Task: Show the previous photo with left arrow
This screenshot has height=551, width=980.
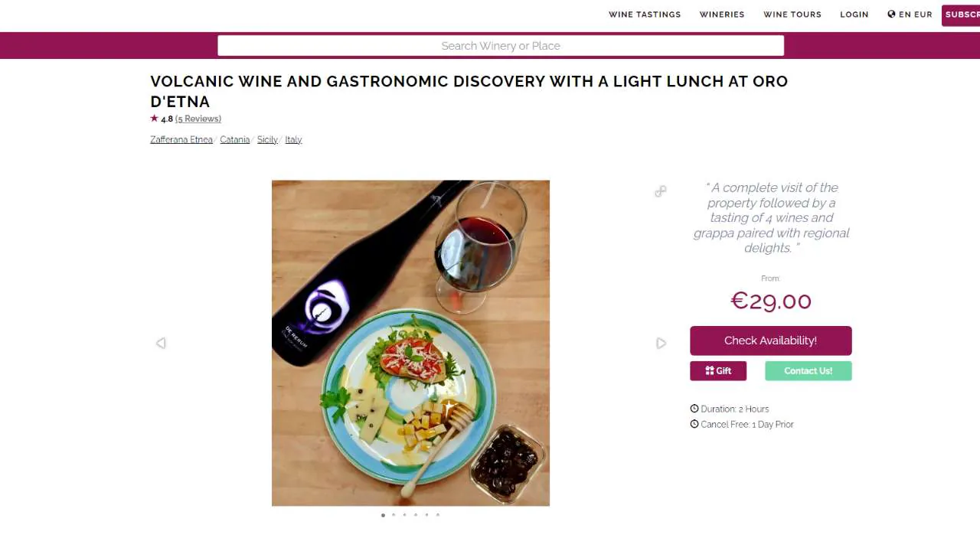Action: coord(161,344)
